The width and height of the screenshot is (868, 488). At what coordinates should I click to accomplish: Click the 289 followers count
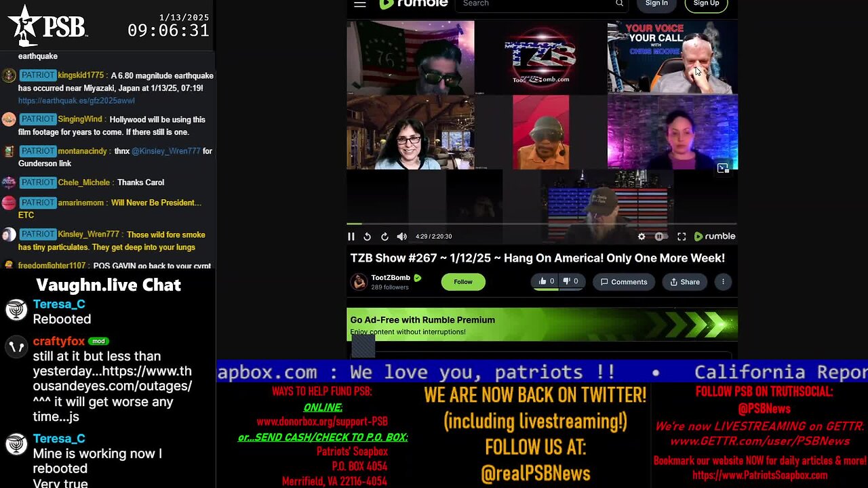pos(390,287)
